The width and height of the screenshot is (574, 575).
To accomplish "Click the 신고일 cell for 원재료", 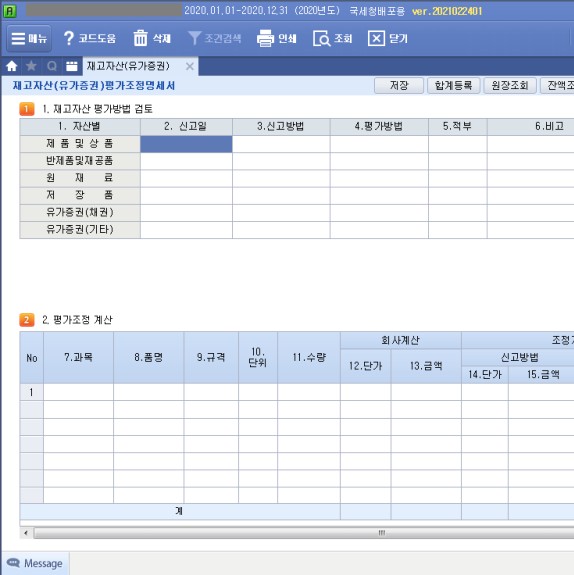I will [x=186, y=178].
